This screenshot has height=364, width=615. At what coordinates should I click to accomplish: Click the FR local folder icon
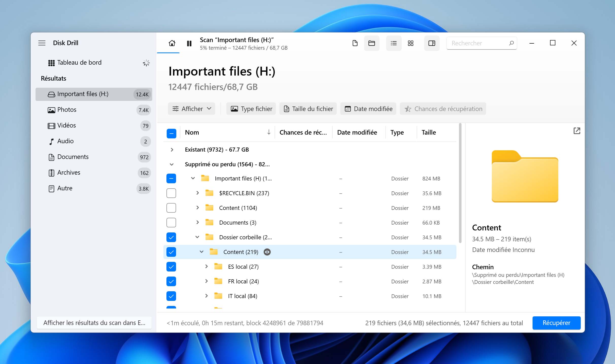[x=218, y=281]
